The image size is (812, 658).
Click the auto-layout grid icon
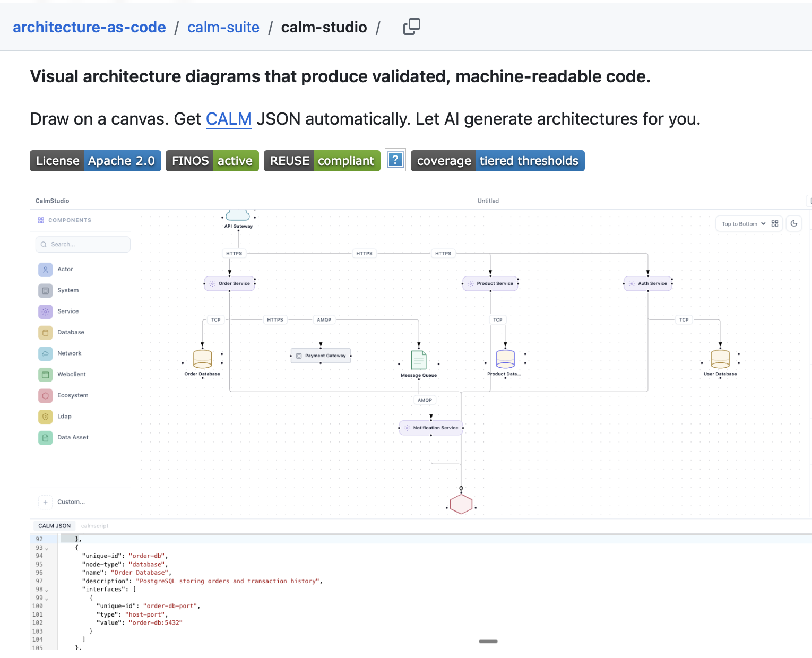[775, 224]
